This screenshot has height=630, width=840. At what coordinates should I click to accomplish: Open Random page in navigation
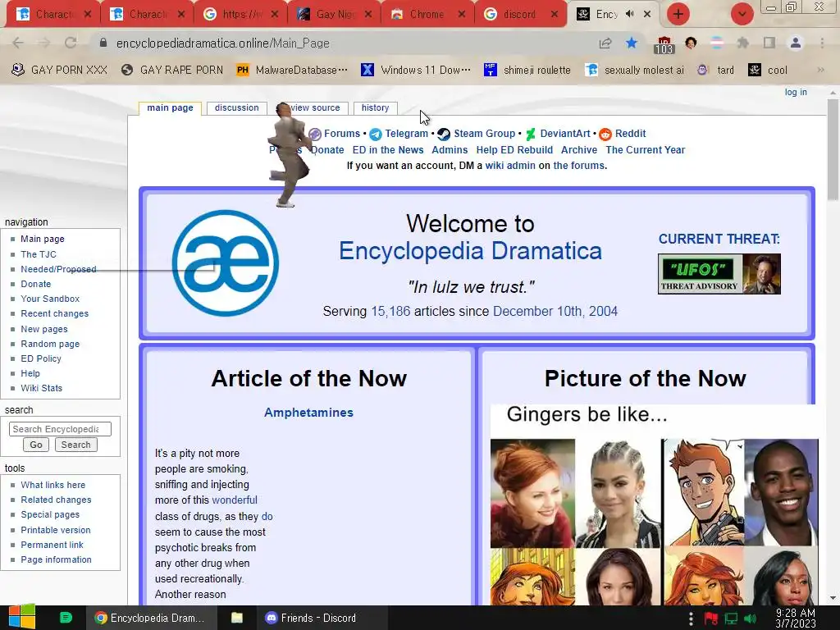(x=50, y=344)
